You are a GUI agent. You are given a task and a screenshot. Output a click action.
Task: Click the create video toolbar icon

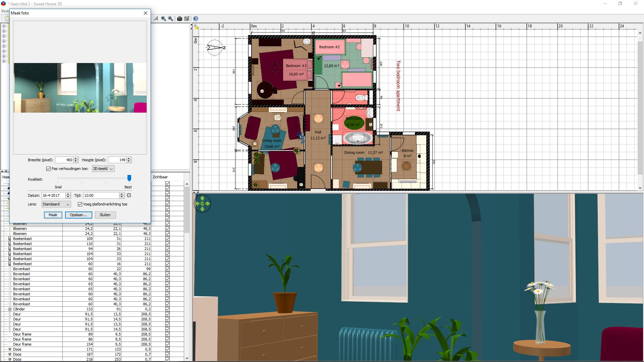[x=187, y=19]
